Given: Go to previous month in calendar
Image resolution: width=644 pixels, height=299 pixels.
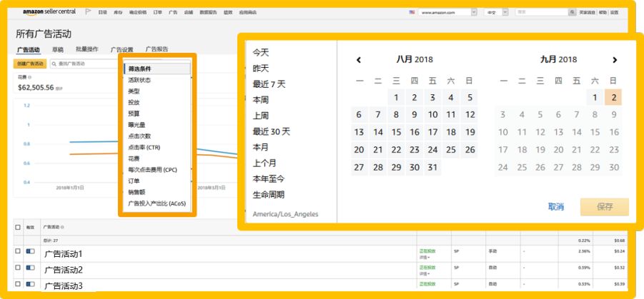Looking at the screenshot, I should click(359, 60).
